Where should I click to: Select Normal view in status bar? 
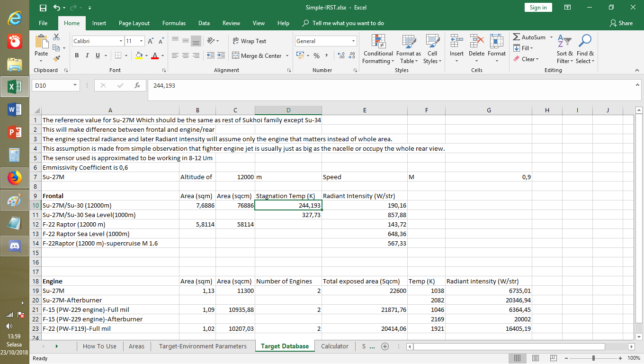518,358
